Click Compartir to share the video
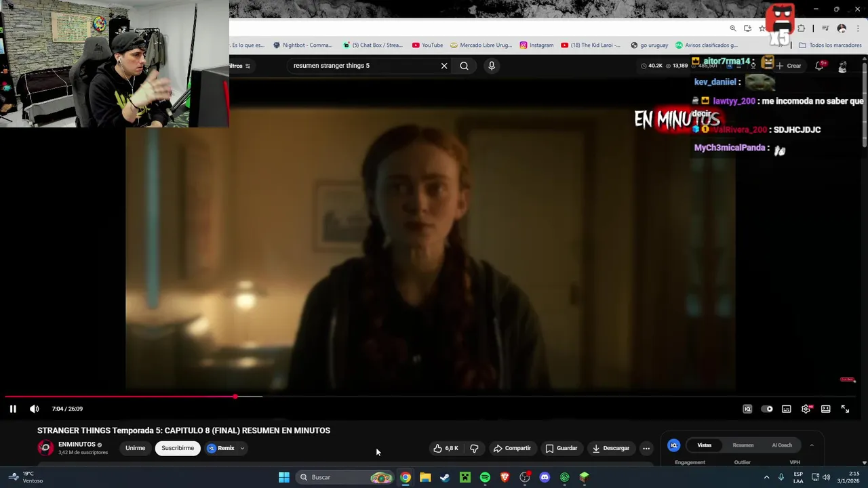 pyautogui.click(x=512, y=448)
